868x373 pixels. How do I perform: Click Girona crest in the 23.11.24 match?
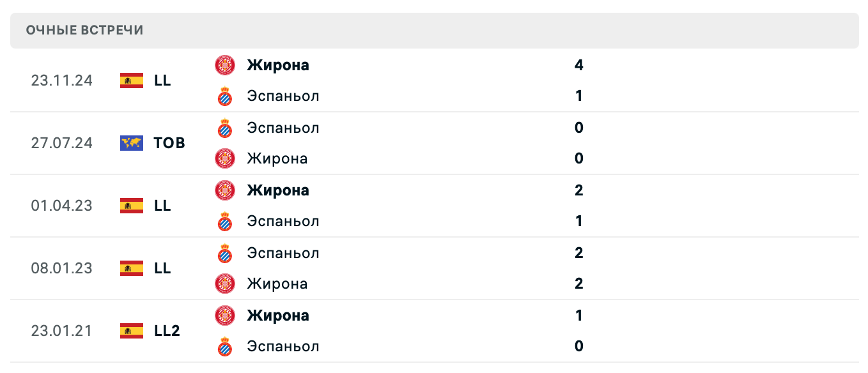(225, 65)
